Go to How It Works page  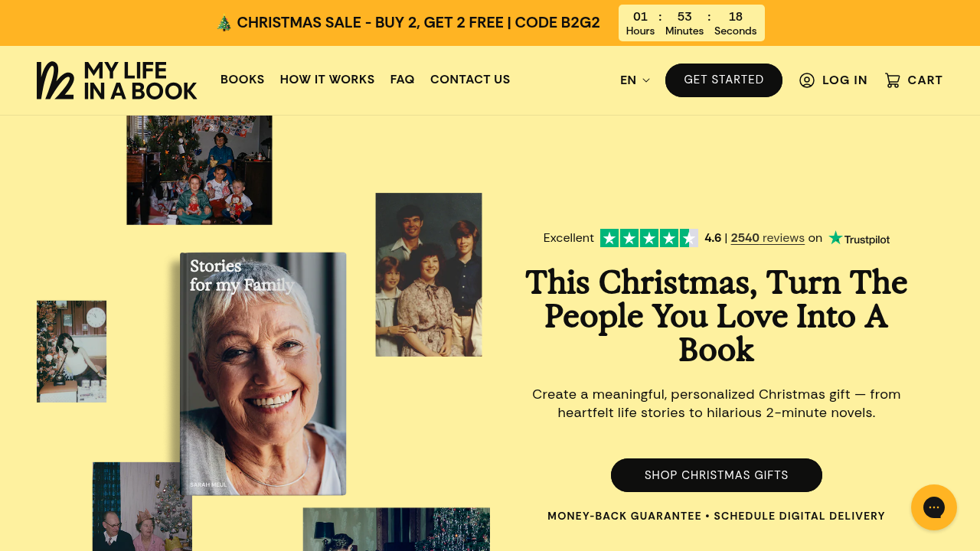(x=328, y=80)
